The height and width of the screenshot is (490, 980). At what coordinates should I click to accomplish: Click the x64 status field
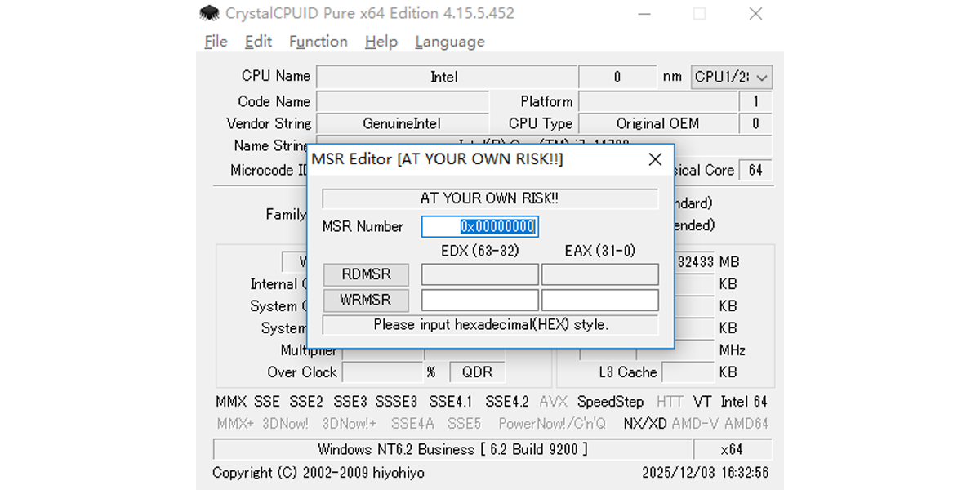pyautogui.click(x=731, y=449)
